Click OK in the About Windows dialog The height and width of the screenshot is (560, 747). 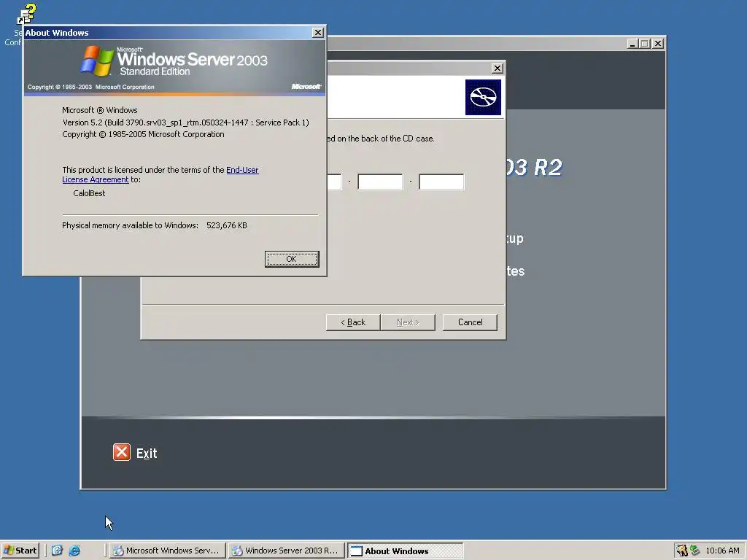pyautogui.click(x=292, y=259)
